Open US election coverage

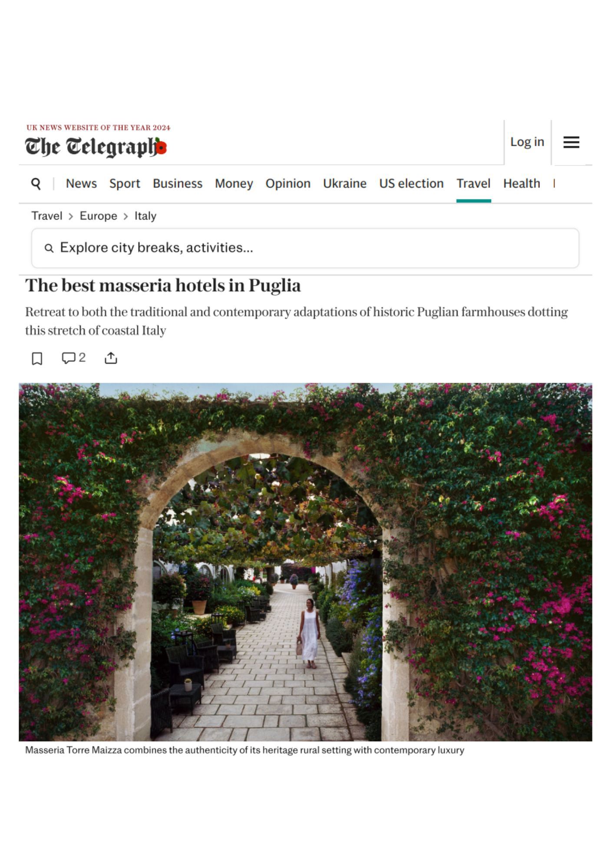pos(411,184)
